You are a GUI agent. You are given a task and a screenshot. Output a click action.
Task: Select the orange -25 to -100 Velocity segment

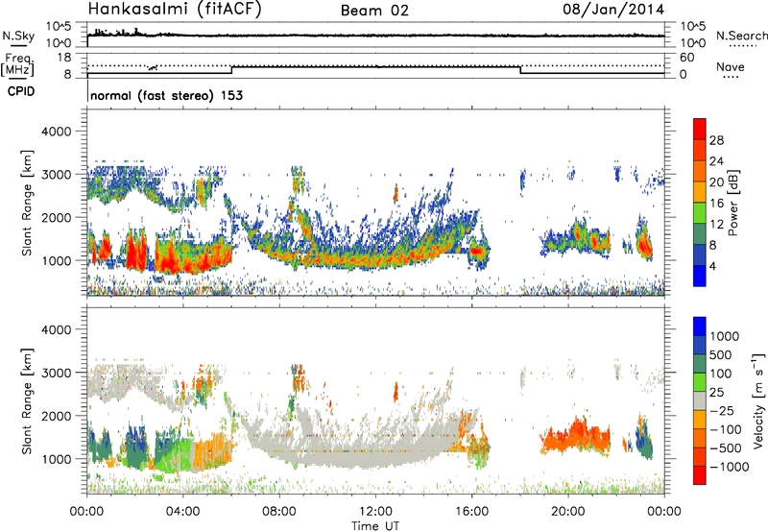coord(700,420)
